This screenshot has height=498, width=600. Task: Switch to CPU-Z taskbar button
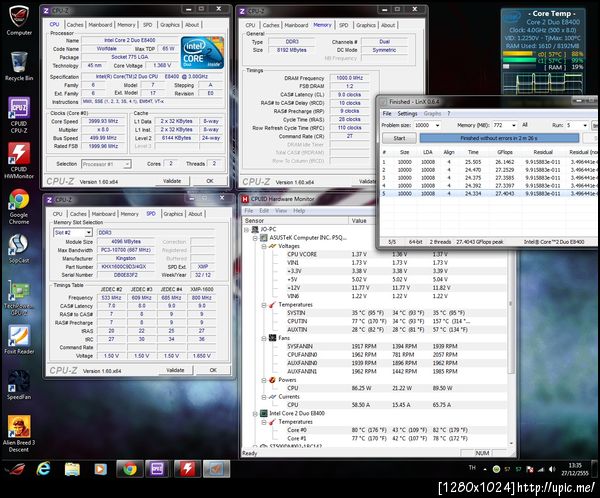tap(158, 469)
